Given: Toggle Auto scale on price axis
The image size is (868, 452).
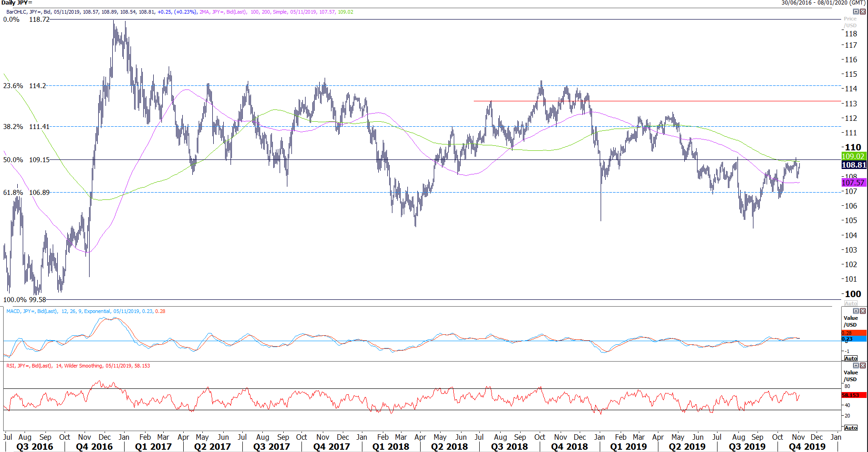Looking at the screenshot, I should 851,303.
